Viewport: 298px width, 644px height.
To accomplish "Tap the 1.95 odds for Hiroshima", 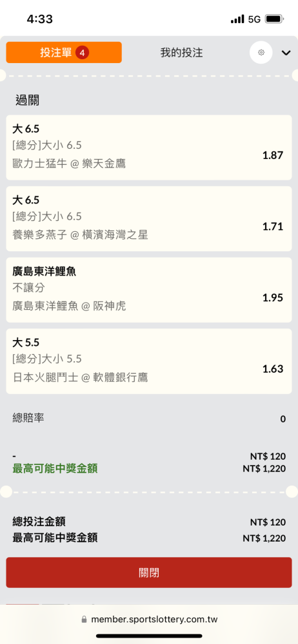I will pyautogui.click(x=273, y=298).
